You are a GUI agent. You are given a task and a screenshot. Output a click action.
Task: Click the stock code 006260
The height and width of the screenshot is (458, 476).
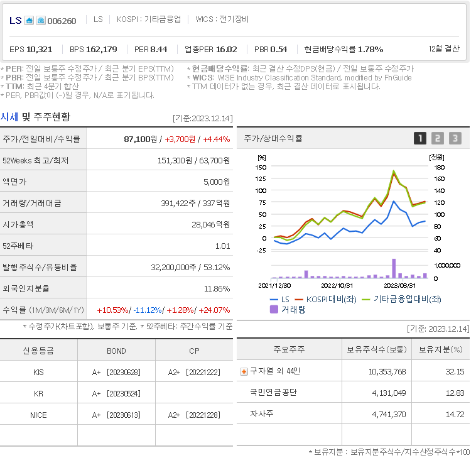pyautogui.click(x=62, y=21)
